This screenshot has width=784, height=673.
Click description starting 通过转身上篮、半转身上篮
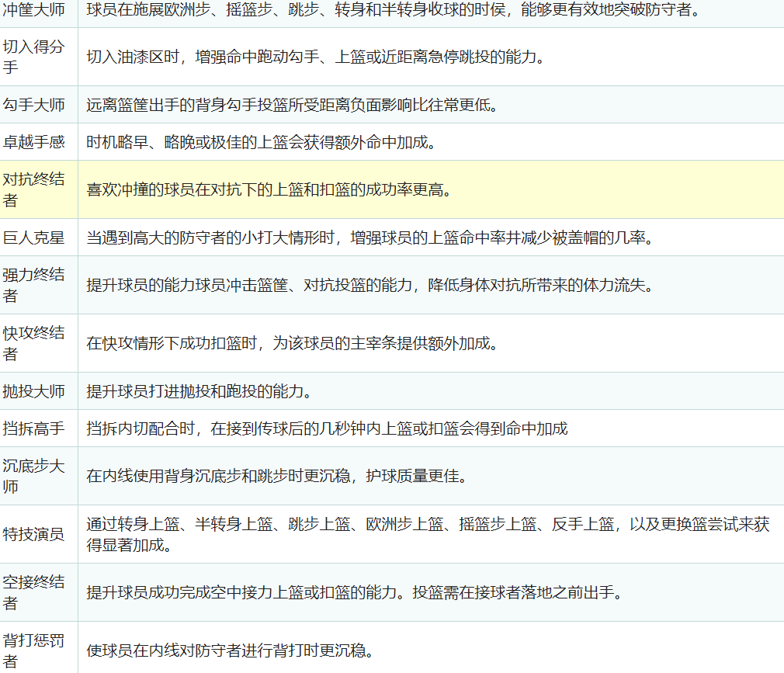tap(428, 534)
